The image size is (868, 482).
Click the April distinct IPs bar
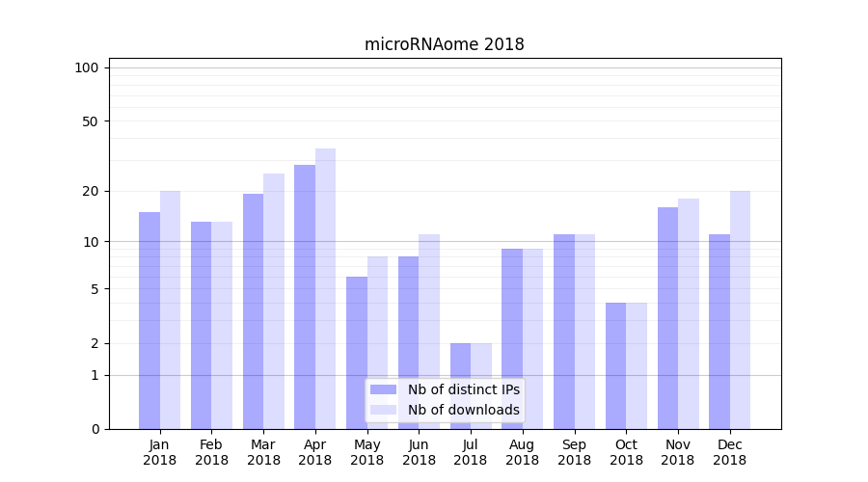click(x=305, y=297)
